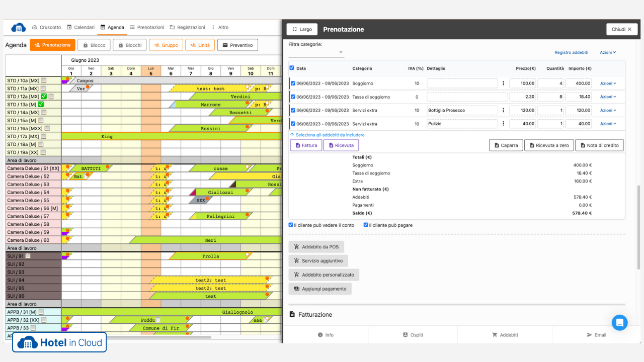Click the Preventivo envelope button
Viewport: 644px width, 362px height.
237,45
